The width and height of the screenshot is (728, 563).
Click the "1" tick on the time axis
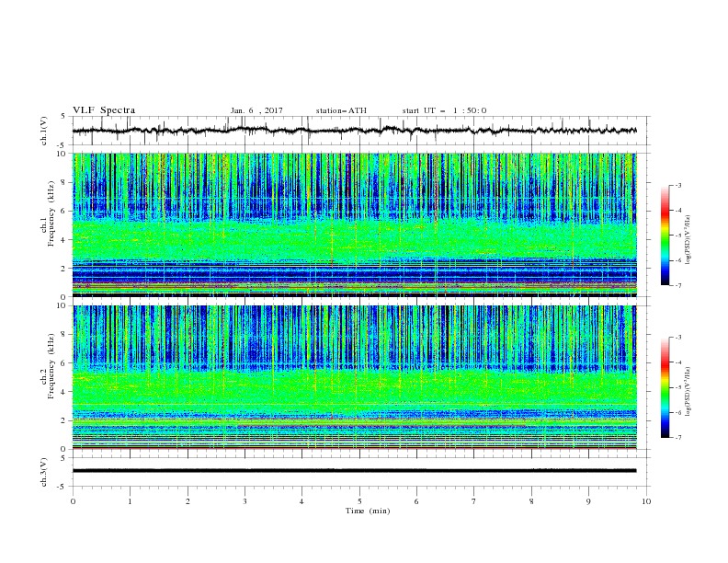click(x=130, y=501)
